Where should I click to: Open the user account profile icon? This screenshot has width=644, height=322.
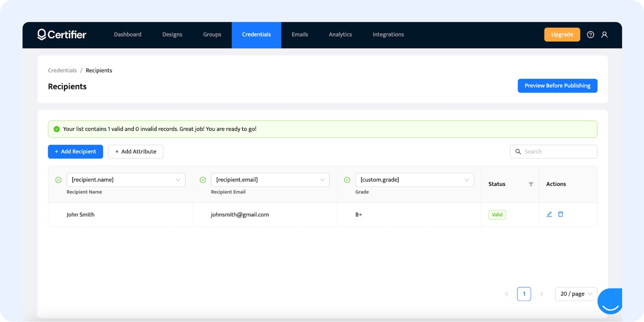click(x=604, y=35)
